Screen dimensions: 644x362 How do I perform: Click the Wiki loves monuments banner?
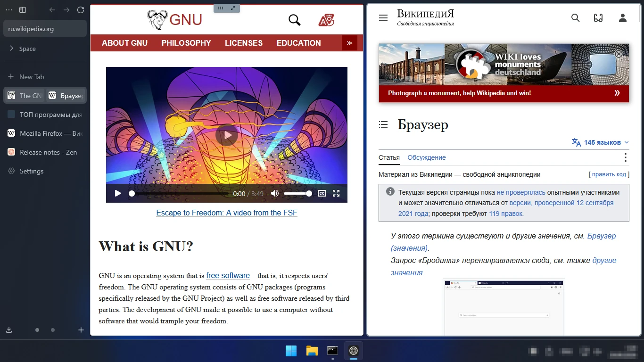(x=504, y=73)
